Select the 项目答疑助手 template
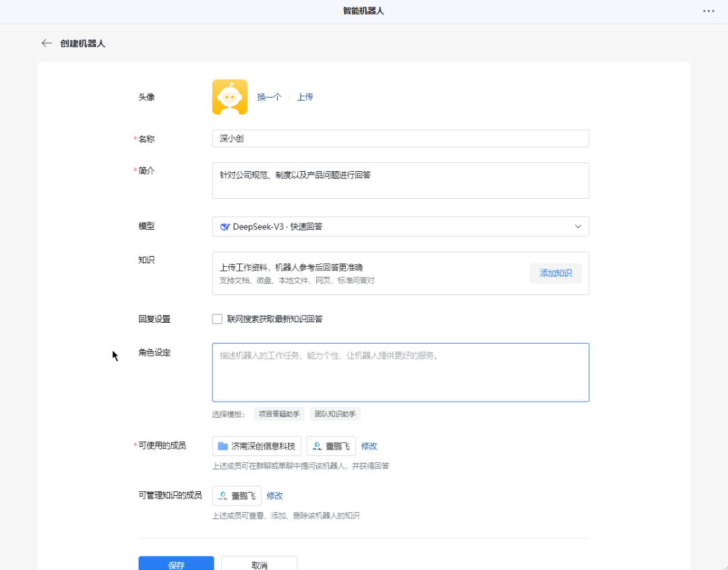The image size is (728, 570). pos(279,414)
